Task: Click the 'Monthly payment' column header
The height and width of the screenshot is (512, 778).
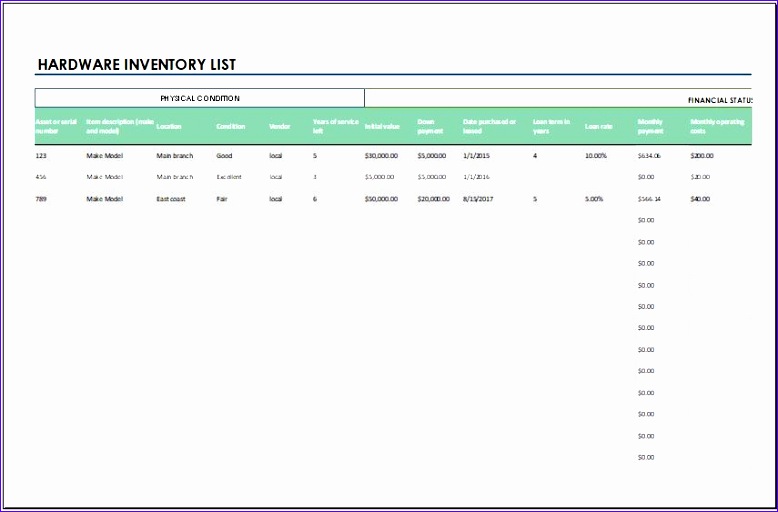Action: [650, 127]
